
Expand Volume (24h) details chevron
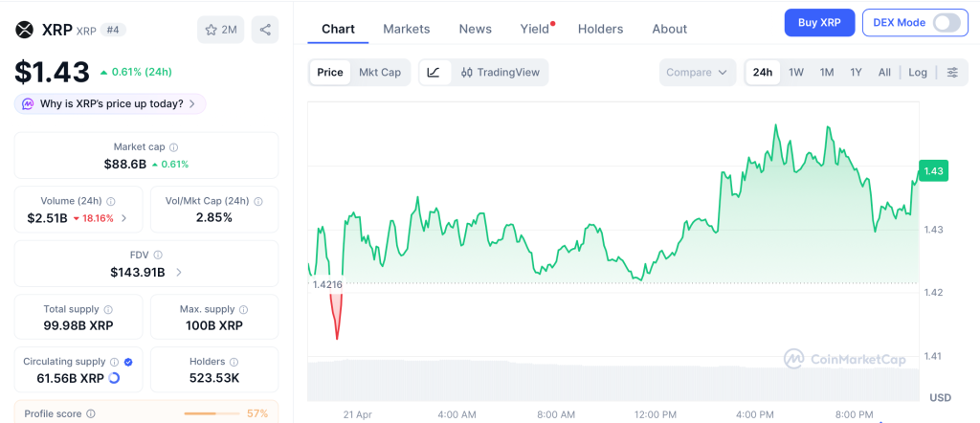[123, 218]
